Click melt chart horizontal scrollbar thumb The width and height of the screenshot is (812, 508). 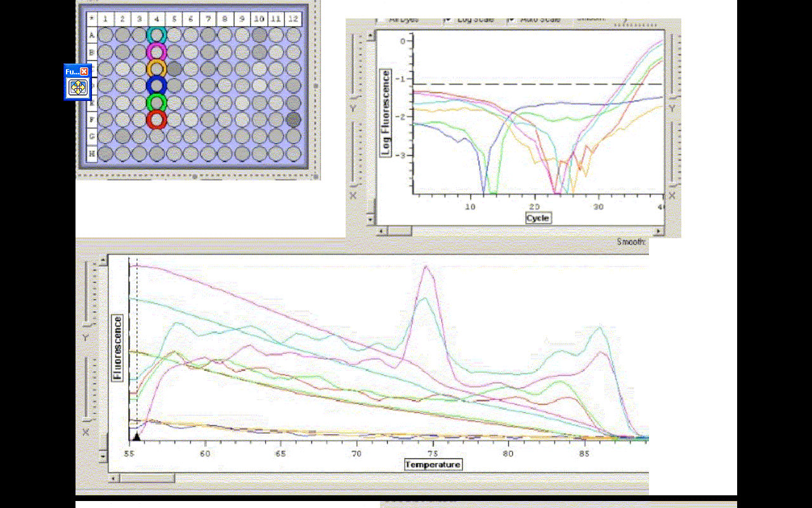tap(147, 478)
